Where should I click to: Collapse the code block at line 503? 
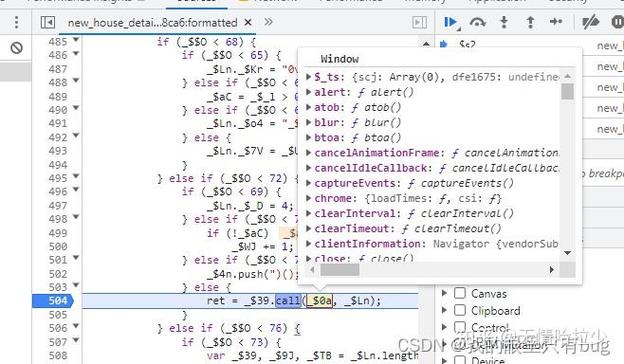76,285
